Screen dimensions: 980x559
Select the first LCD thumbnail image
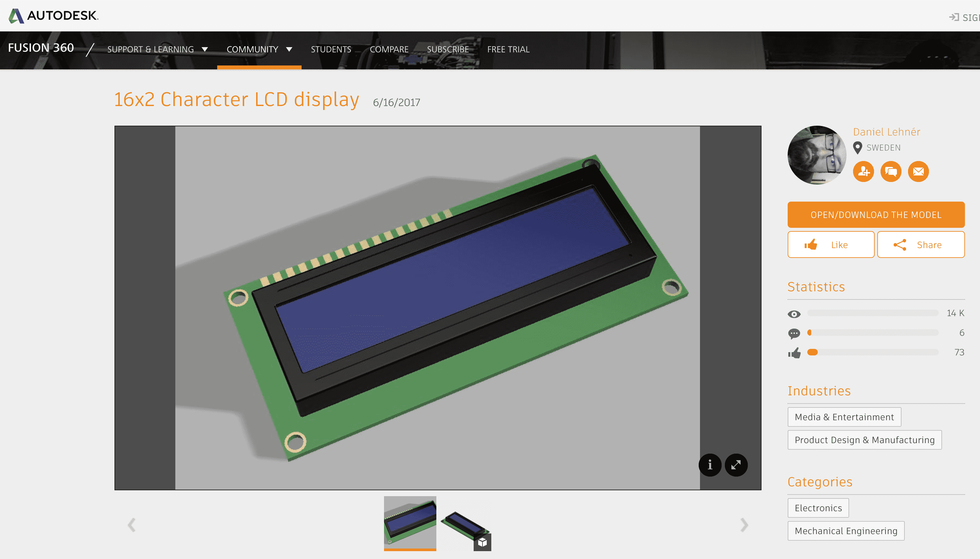[x=411, y=522]
